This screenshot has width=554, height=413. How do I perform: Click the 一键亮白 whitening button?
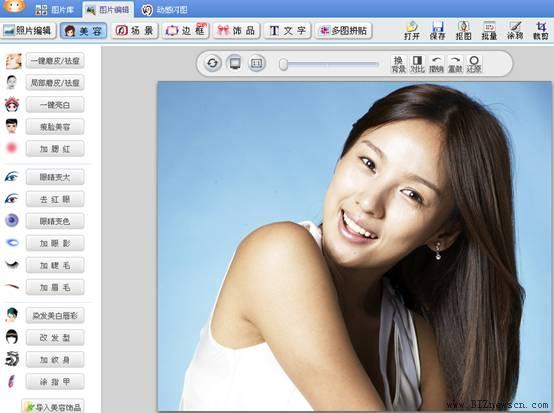pos(55,105)
